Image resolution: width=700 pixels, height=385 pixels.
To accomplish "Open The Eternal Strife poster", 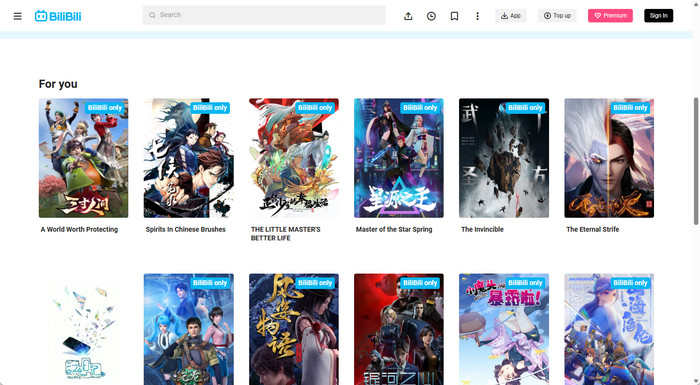I will (x=609, y=158).
